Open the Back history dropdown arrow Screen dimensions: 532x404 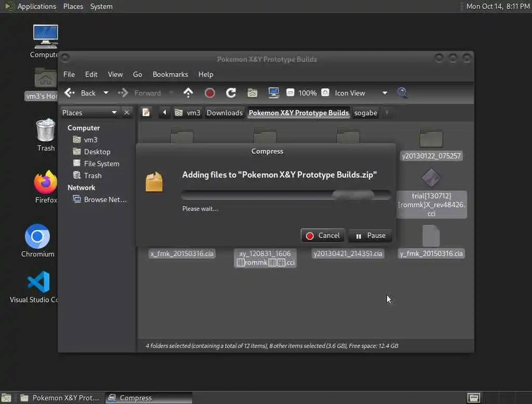point(106,92)
